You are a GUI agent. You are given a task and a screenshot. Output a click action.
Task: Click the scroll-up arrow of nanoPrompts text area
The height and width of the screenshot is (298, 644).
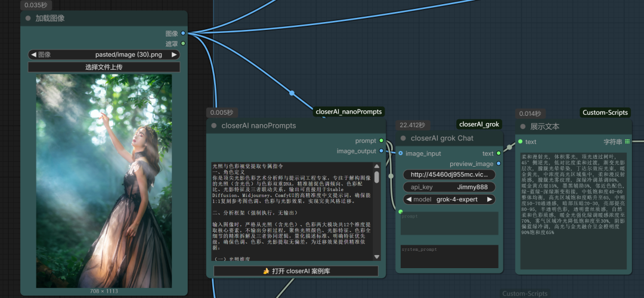pyautogui.click(x=377, y=166)
